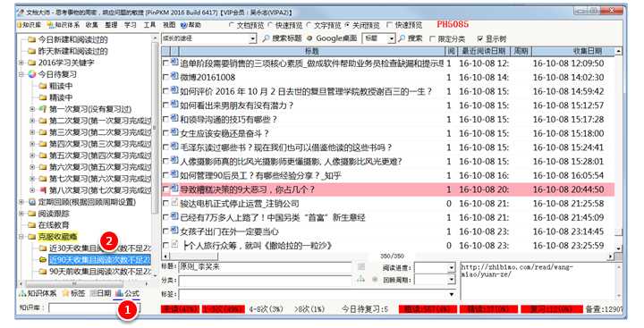
Task: Open the 阅读进度 dropdown
Action: 452,267
